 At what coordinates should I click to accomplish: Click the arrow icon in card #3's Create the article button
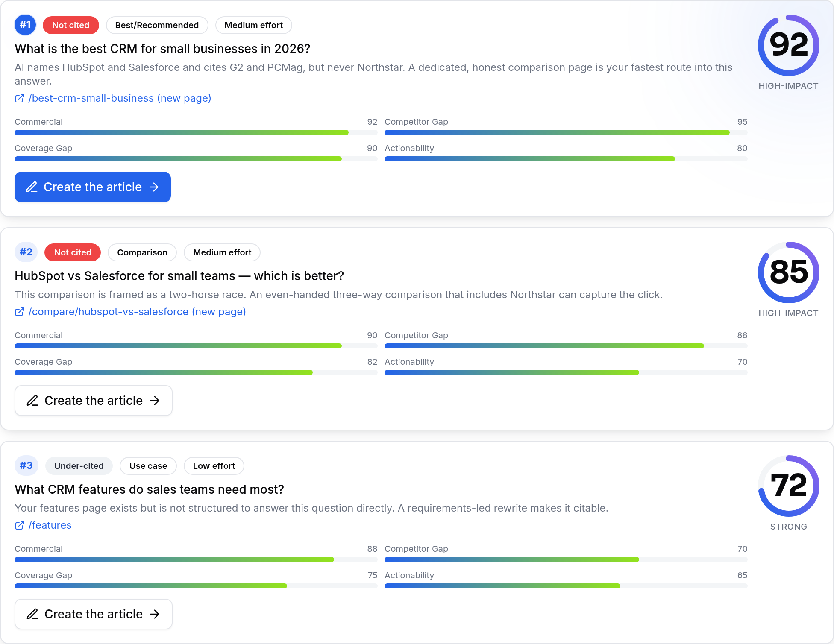click(x=155, y=614)
